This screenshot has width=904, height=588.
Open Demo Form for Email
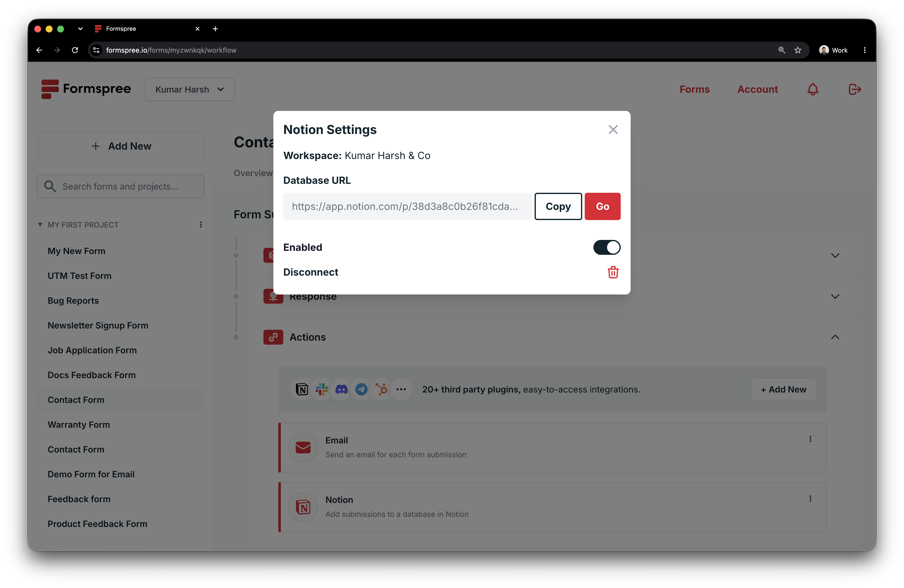coord(91,474)
